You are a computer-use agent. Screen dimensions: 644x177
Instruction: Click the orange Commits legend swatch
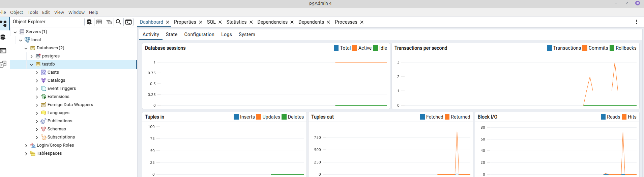pos(585,48)
